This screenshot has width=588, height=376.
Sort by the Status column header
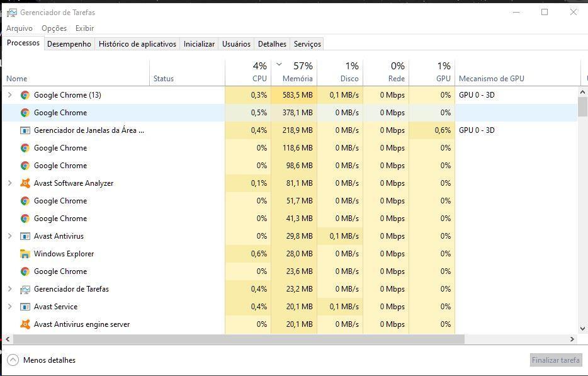tap(187, 73)
